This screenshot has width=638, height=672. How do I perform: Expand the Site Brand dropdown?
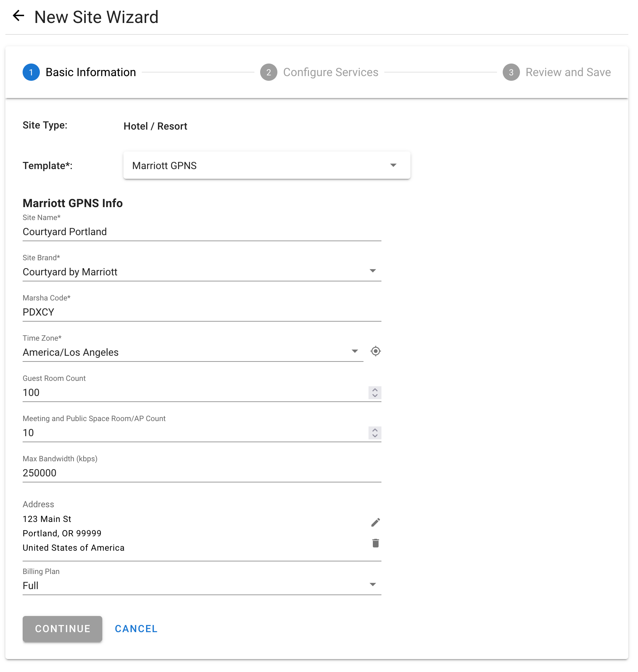pos(202,272)
